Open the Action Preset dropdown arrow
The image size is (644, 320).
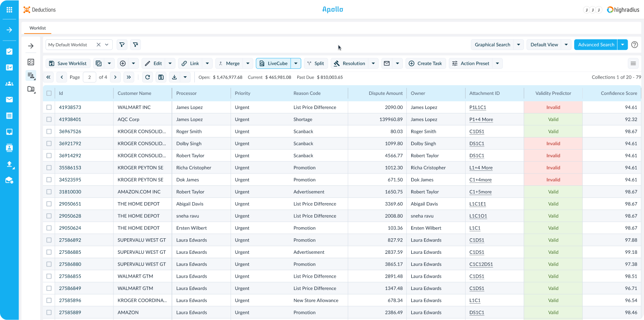click(x=498, y=64)
